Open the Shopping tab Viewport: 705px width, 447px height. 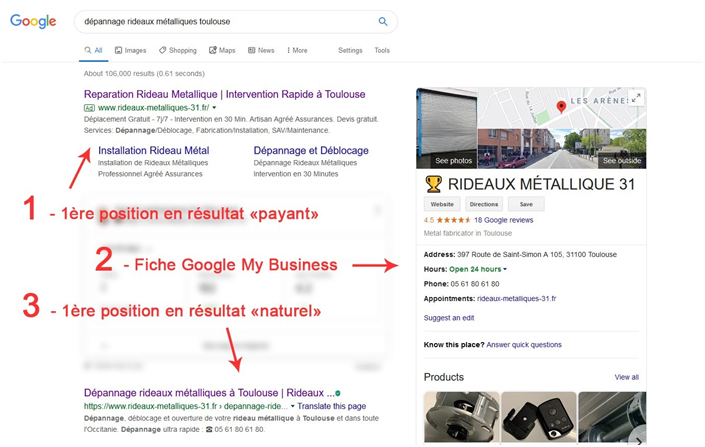click(178, 50)
